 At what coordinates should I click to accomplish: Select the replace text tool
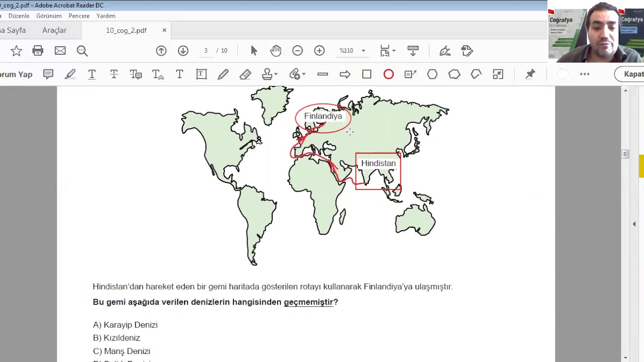pyautogui.click(x=136, y=74)
